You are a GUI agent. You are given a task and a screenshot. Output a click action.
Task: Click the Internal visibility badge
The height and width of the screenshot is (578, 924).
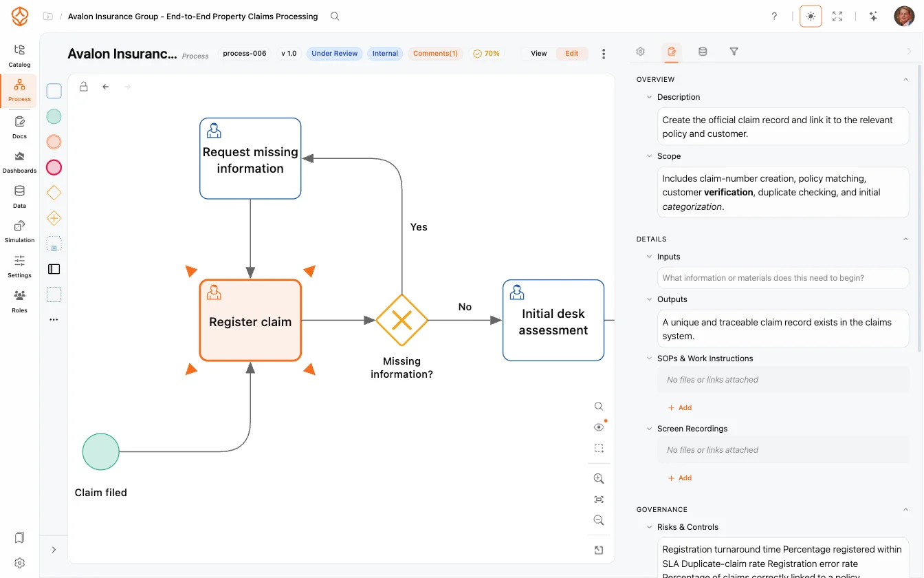point(385,53)
